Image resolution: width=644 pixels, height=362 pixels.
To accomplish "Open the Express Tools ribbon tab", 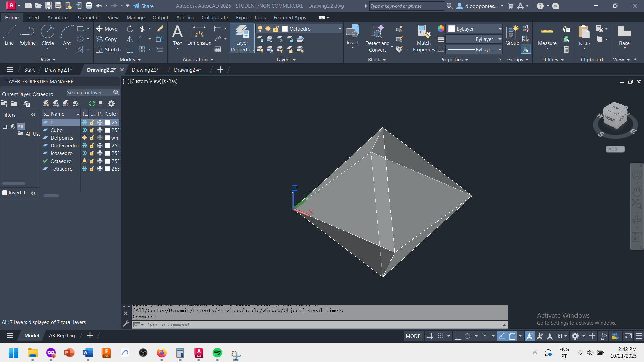I will pyautogui.click(x=250, y=18).
